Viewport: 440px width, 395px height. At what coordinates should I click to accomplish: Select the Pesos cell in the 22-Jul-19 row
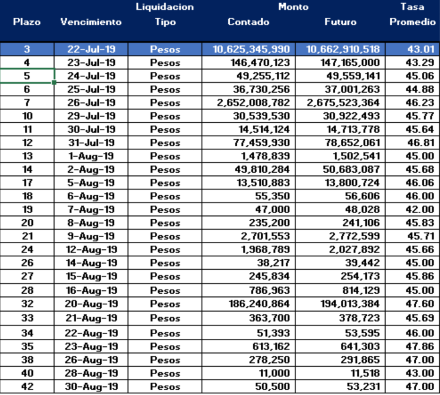(165, 49)
